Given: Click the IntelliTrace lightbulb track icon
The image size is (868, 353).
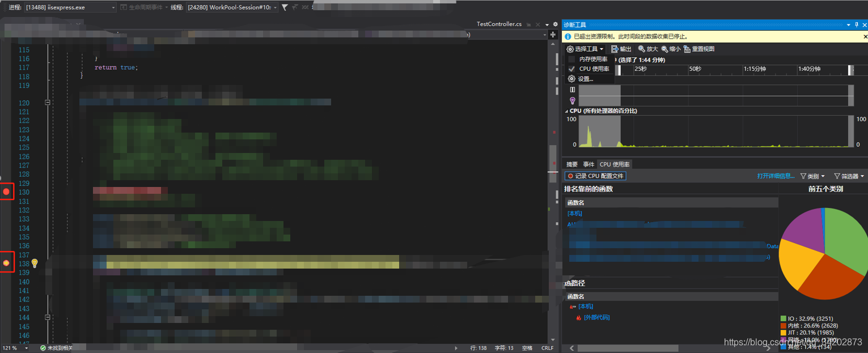Looking at the screenshot, I should 573,100.
